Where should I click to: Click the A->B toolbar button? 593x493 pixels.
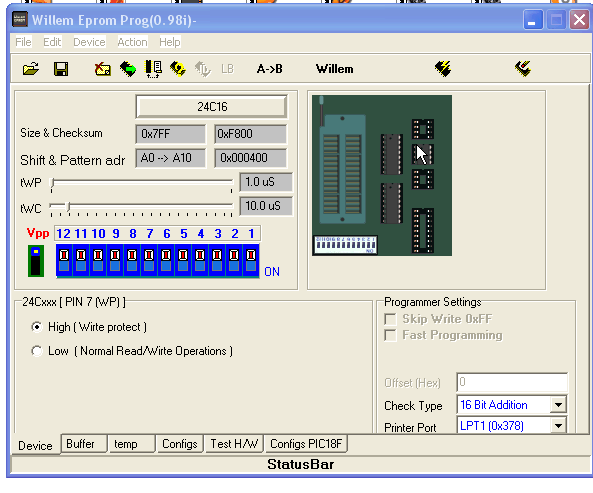pos(269,69)
